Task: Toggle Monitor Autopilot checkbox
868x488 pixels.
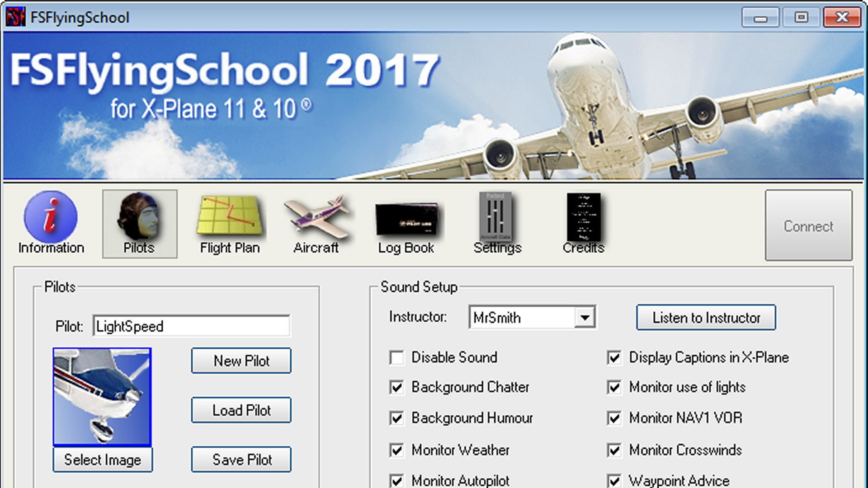Action: click(x=396, y=481)
